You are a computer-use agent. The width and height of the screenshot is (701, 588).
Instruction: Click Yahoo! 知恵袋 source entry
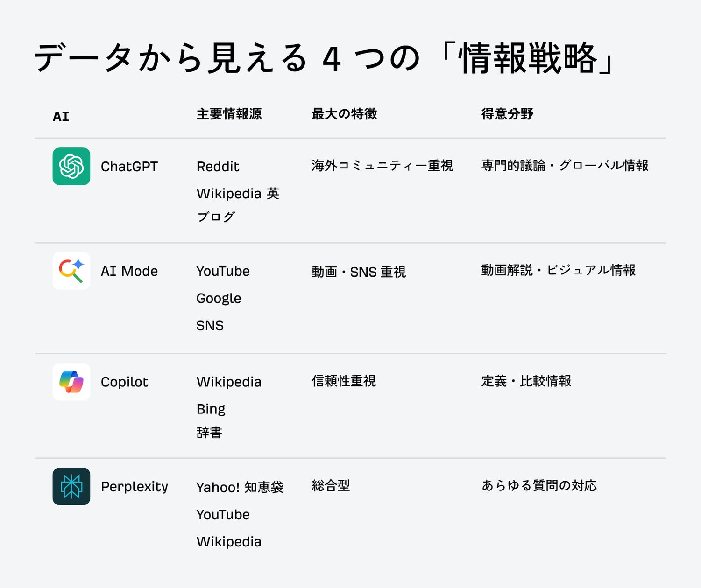(240, 487)
